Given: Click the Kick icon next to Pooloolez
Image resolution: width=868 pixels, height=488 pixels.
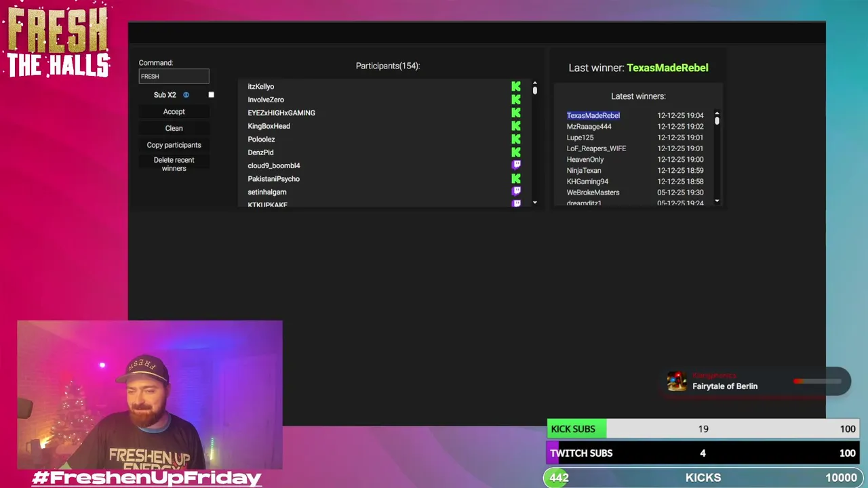Looking at the screenshot, I should [516, 140].
